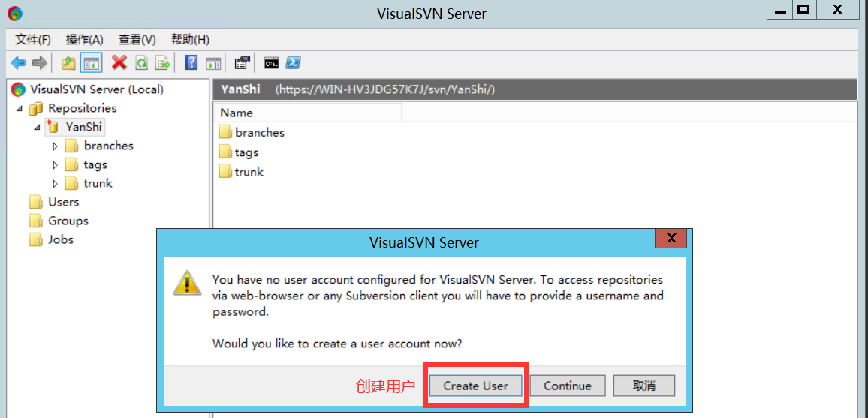Screen dimensions: 868x418
Task: Click the red X Delete icon
Action: point(119,62)
